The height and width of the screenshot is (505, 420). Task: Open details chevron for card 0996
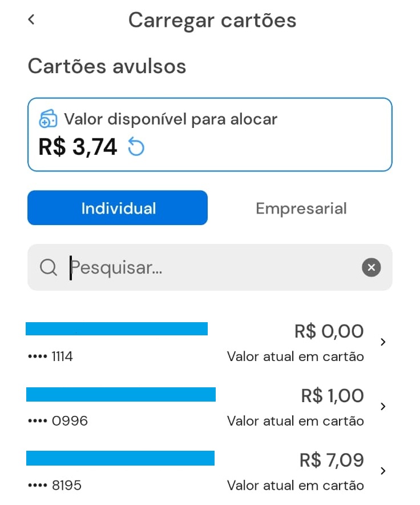(383, 406)
